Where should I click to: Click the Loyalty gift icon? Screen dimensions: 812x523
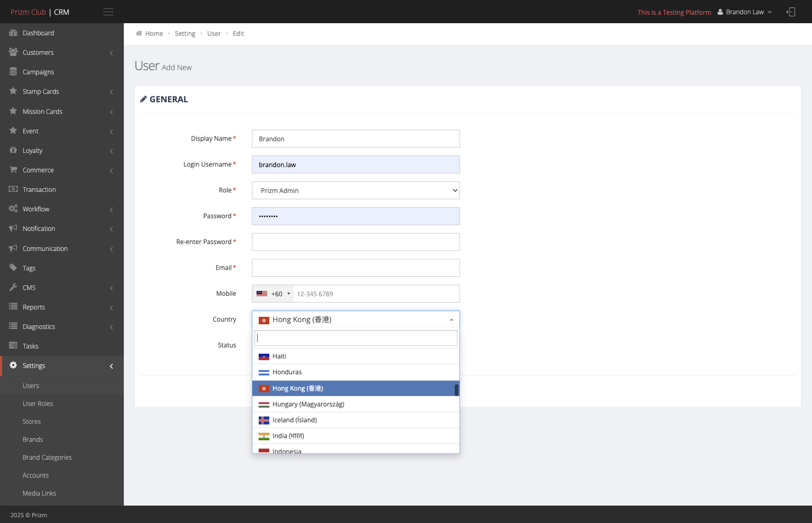[x=13, y=150]
